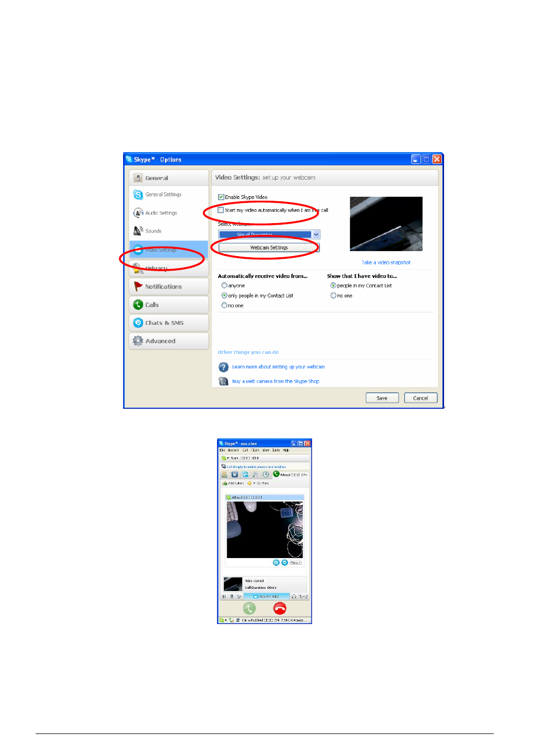Click the phone handset icon right of the headset
Screen dimensions: 533x756
(304, 597)
